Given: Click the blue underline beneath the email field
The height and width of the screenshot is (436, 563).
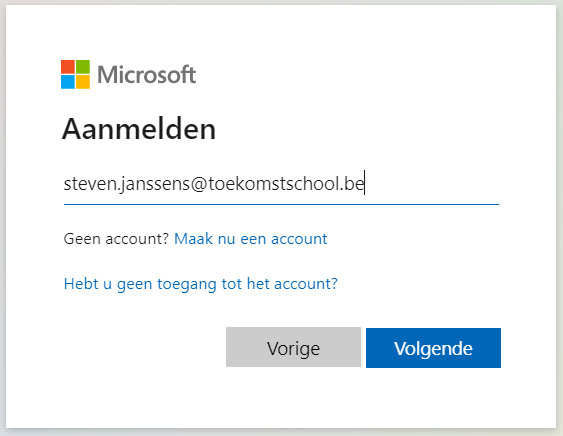Looking at the screenshot, I should point(282,204).
